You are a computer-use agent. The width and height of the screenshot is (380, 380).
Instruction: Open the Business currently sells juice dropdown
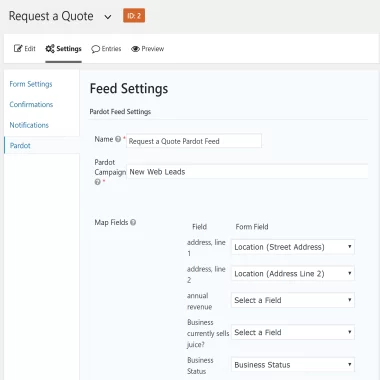(293, 332)
